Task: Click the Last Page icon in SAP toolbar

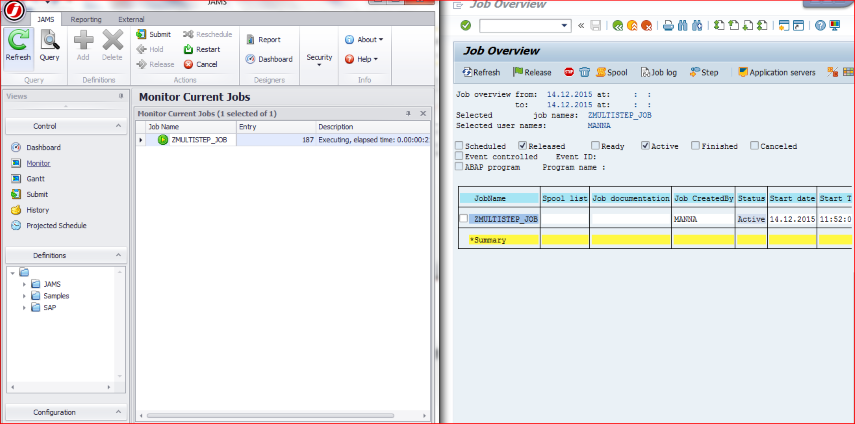Action: click(x=762, y=25)
